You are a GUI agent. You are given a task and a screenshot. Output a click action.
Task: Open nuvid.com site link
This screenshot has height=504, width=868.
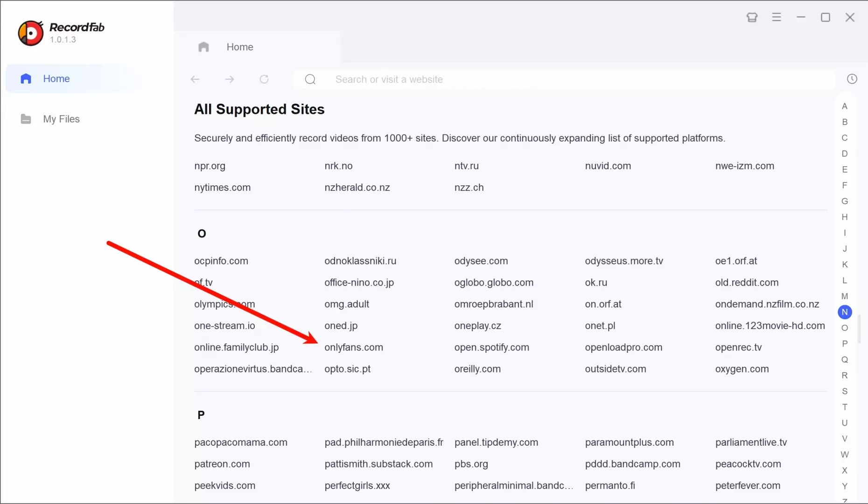[608, 166]
